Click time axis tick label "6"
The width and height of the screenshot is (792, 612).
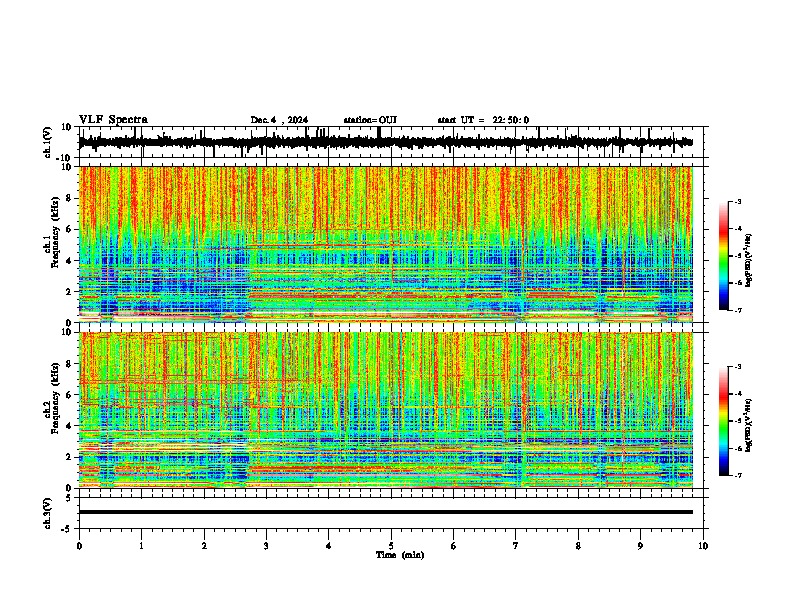click(x=453, y=546)
